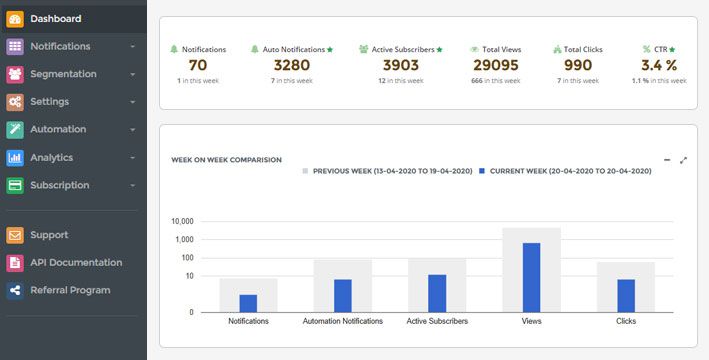Toggle Previous Week legend gray swatch

coord(305,171)
